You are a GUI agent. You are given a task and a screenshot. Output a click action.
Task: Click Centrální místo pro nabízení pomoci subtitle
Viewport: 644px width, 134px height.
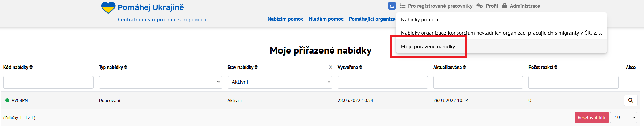tap(162, 20)
